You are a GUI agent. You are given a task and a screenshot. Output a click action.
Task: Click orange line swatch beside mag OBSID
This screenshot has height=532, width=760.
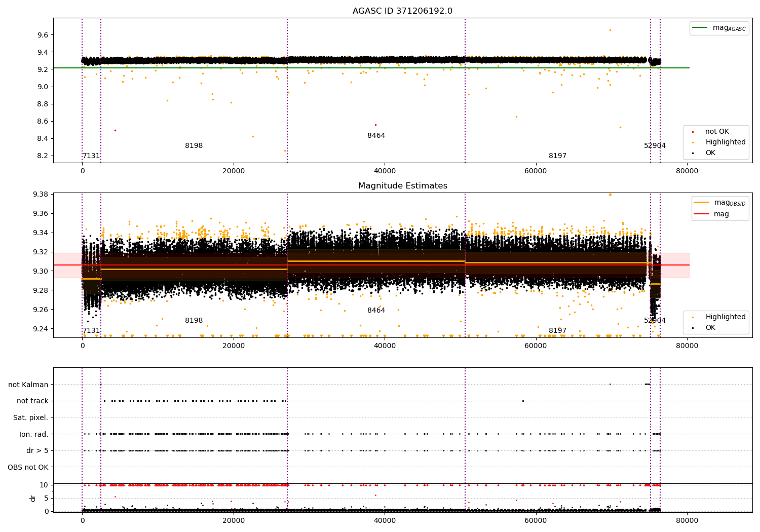pyautogui.click(x=702, y=203)
